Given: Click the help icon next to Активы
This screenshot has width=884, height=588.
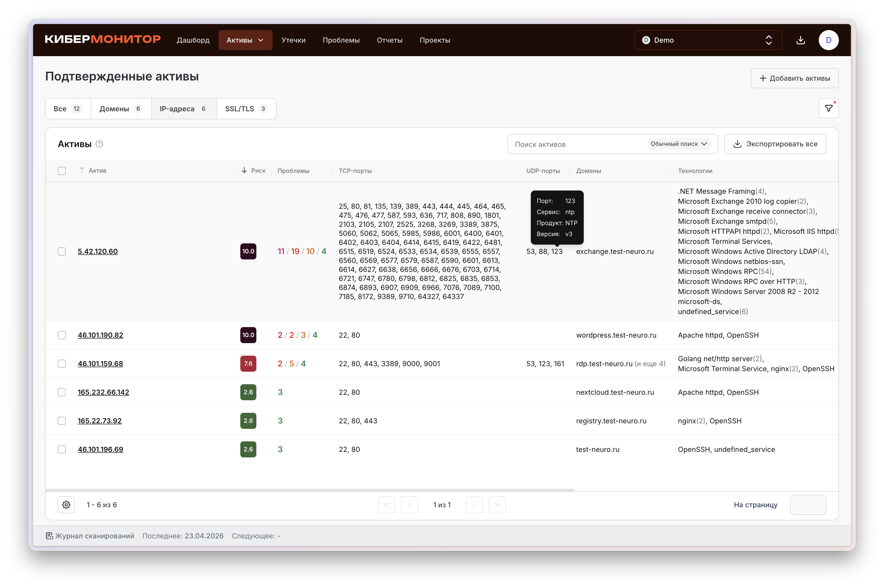Looking at the screenshot, I should (99, 144).
